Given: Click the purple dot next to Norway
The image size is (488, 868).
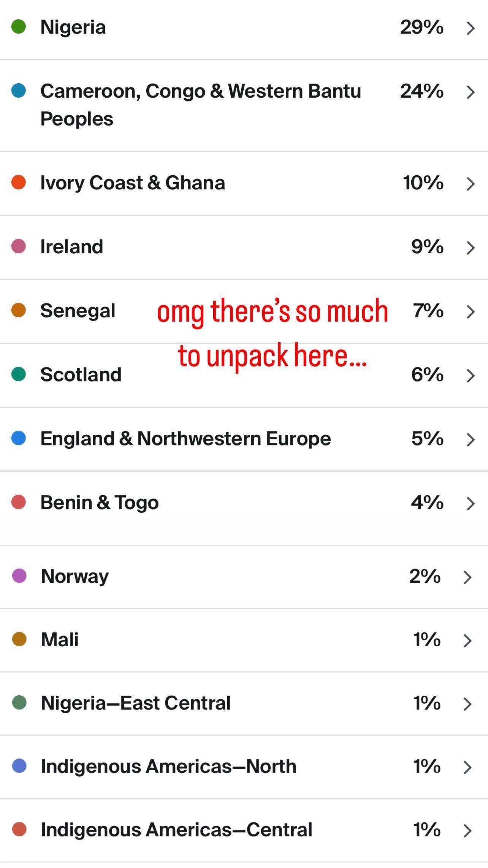Looking at the screenshot, I should click(x=19, y=575).
